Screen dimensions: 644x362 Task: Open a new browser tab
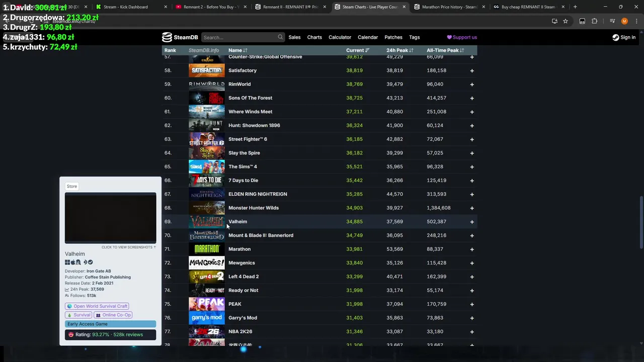[575, 7]
